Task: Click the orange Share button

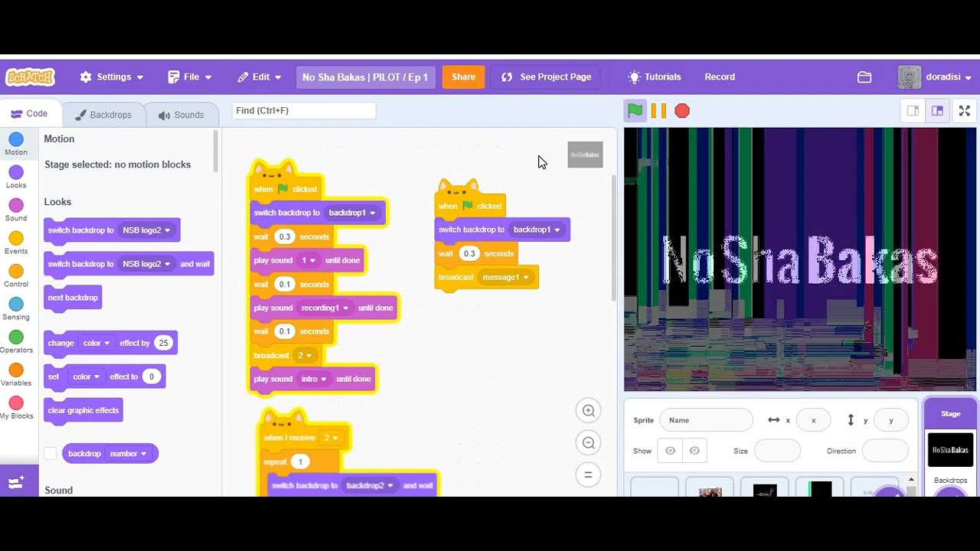Action: (x=463, y=77)
